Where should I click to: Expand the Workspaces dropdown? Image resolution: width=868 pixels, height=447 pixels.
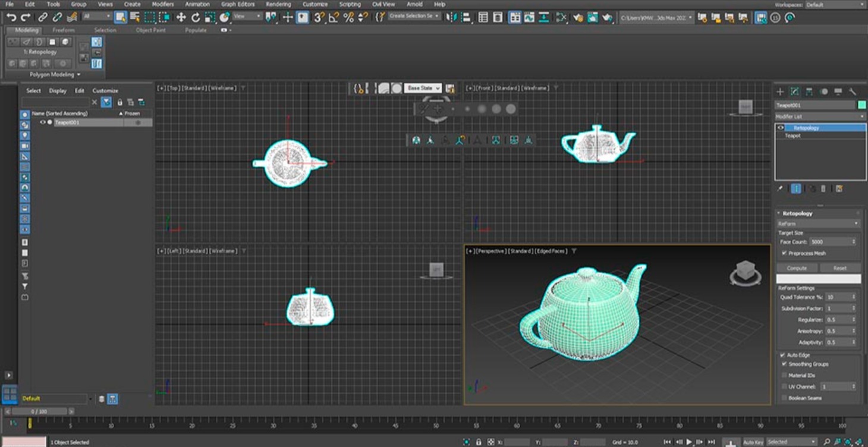coord(835,5)
